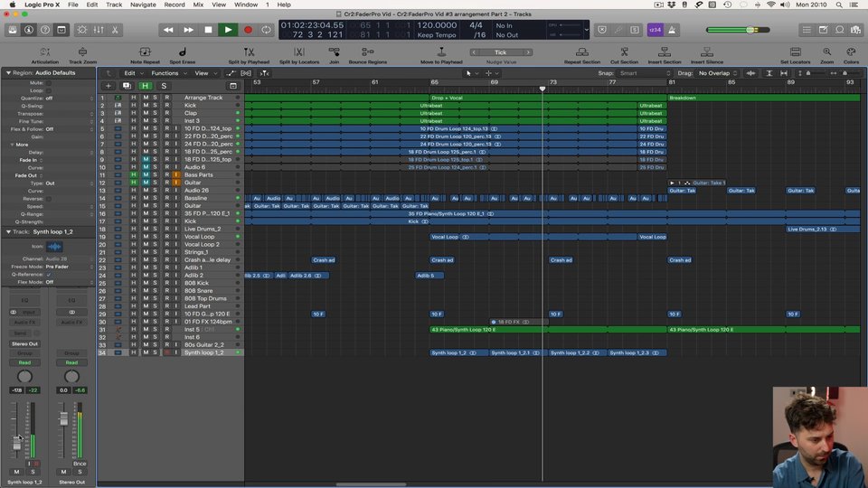Click the Stop transport button
Screen dimensions: 868x488
[208, 30]
